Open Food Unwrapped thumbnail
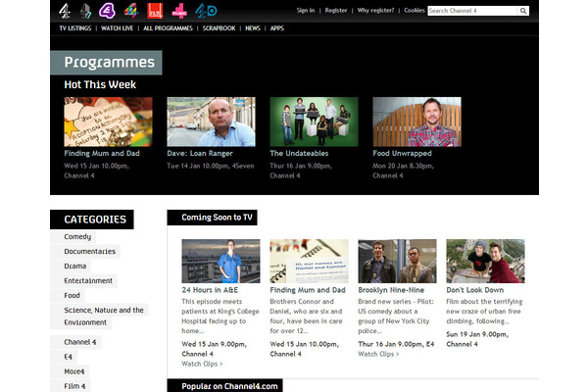Screen dimensions: 588x392 [417, 122]
